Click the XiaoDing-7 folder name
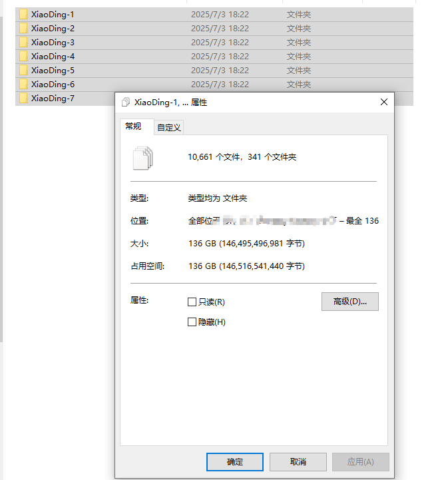 click(x=53, y=99)
